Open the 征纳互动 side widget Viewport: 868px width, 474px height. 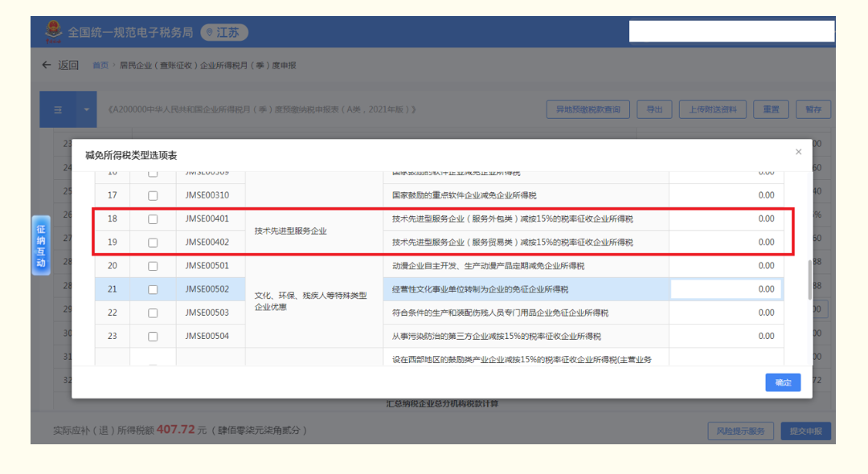coord(41,245)
